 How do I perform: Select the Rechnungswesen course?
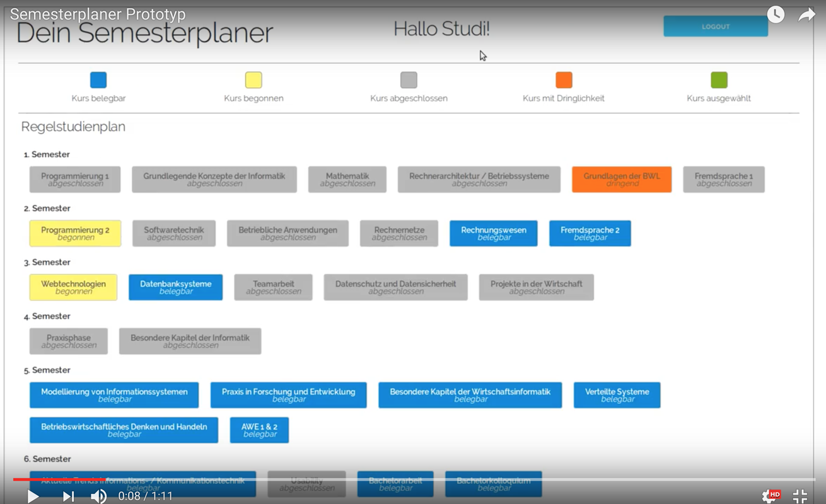tap(493, 233)
